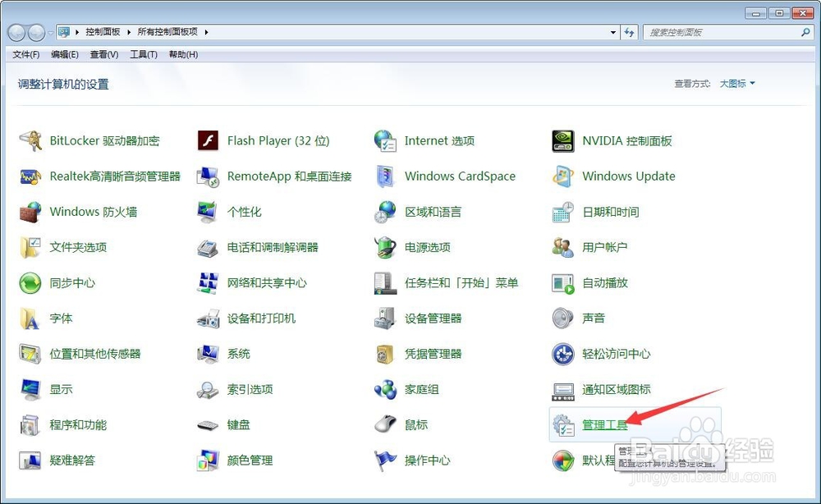821x504 pixels.
Task: Open 用户帐户 people icon
Action: (x=563, y=248)
